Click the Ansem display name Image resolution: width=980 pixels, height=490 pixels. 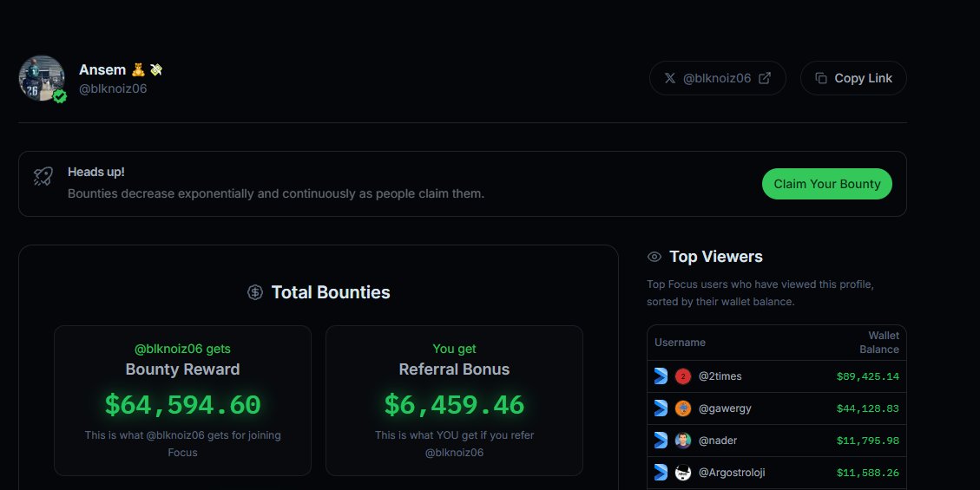(x=102, y=70)
